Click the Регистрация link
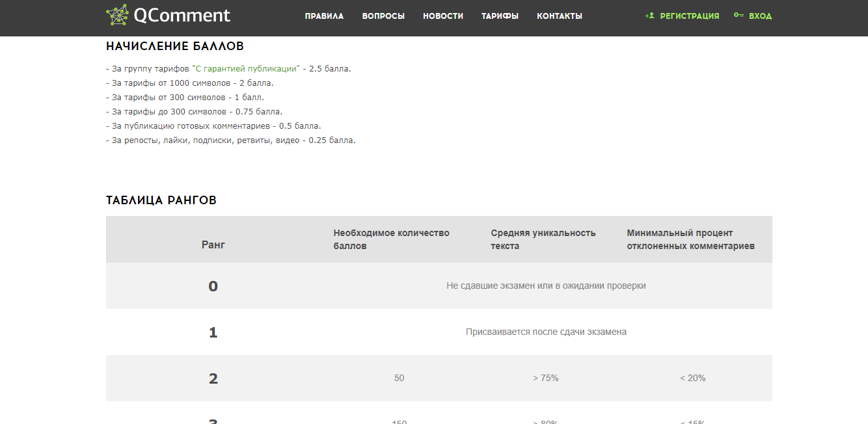 [x=690, y=16]
